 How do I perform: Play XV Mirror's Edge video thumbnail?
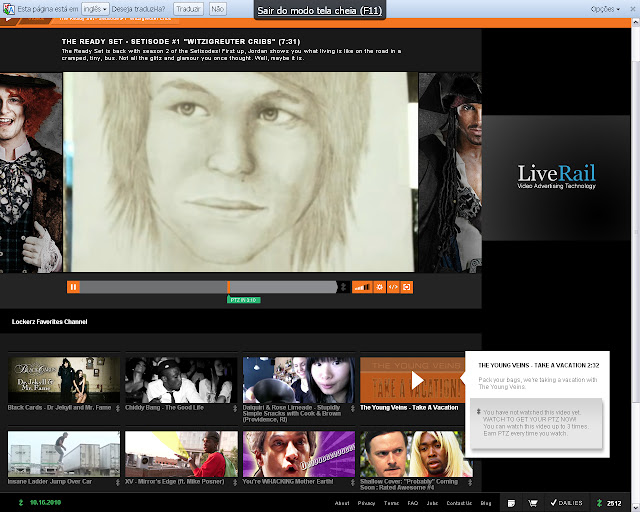[181, 454]
